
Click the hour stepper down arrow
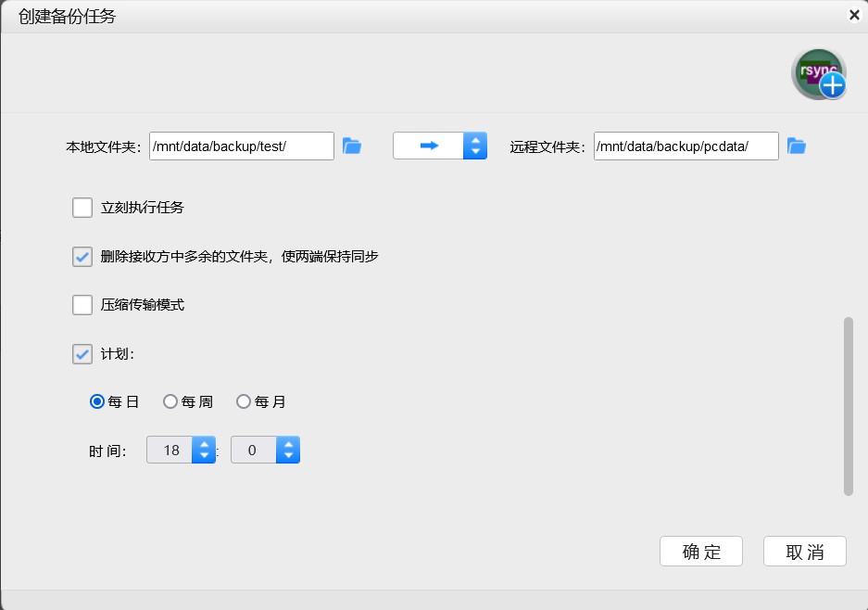point(203,455)
